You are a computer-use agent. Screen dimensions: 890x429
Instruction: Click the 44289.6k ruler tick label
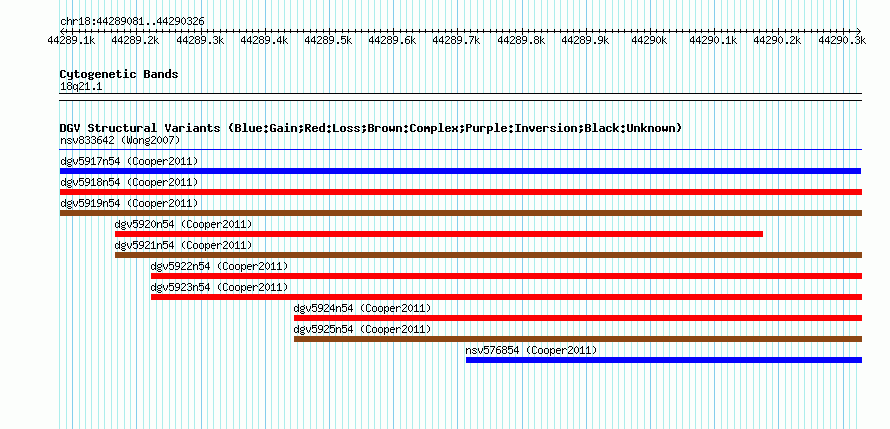point(392,40)
